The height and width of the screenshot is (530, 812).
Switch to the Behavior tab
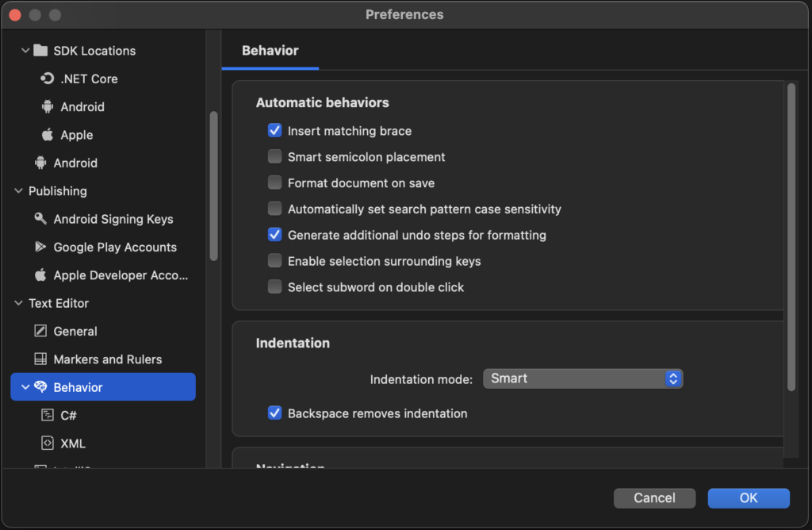[270, 49]
